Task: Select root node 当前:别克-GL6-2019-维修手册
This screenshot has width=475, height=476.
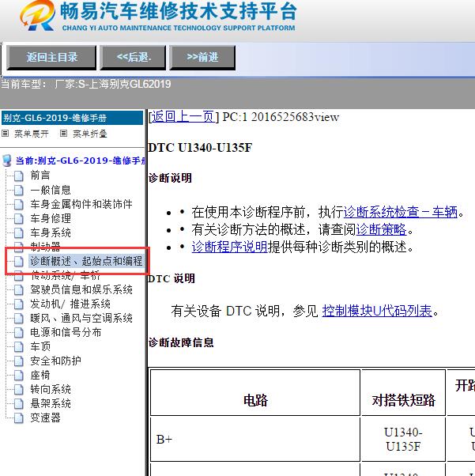Action: 81,161
